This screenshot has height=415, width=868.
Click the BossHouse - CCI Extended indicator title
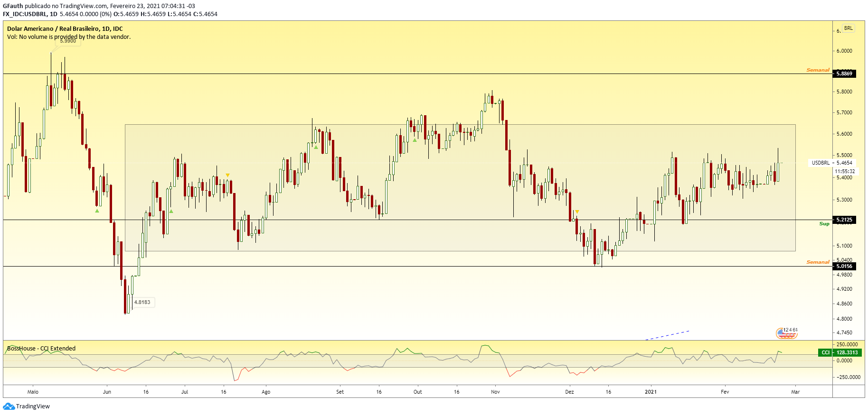tap(41, 348)
